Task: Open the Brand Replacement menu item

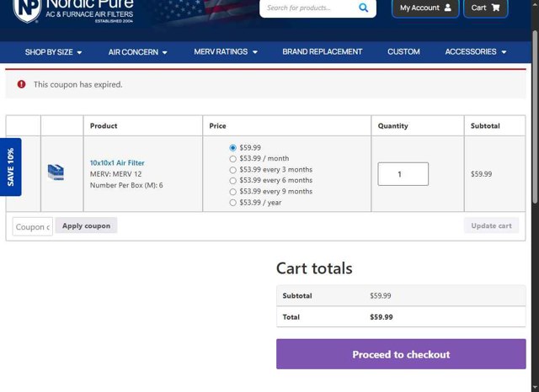Action: click(322, 52)
